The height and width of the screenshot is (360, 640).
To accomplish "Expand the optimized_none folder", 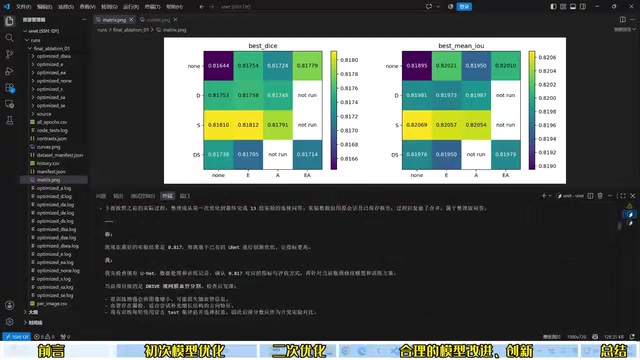I will [x=51, y=81].
